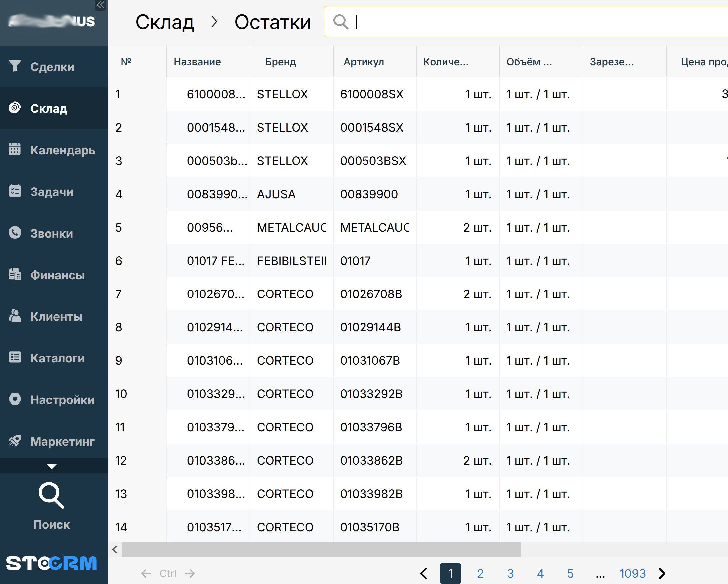
Task: Go to page 3 of pagination
Action: 510,573
